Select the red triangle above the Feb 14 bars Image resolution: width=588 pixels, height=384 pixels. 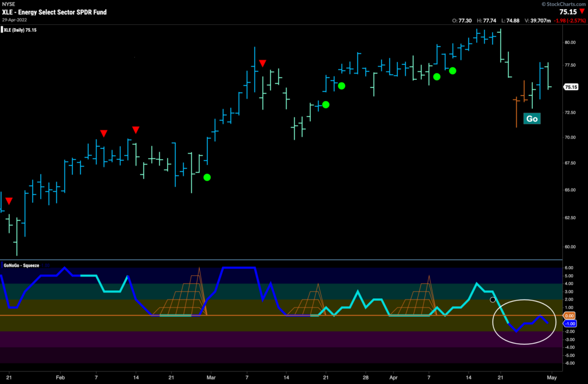pos(136,130)
